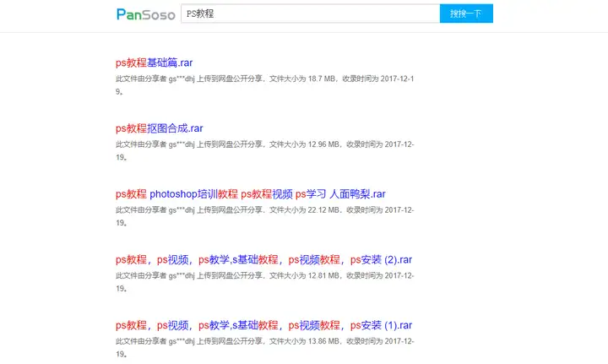Select description text with size 22.12 MB

click(x=265, y=216)
